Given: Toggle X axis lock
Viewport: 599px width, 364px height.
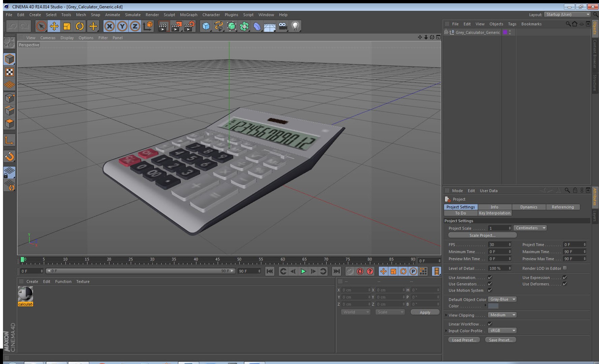Looking at the screenshot, I should click(109, 26).
